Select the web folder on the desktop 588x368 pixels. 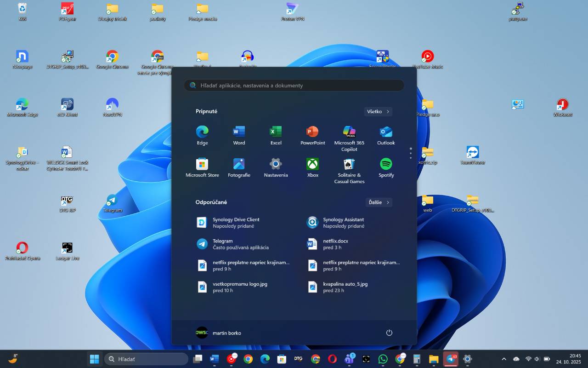428,203
